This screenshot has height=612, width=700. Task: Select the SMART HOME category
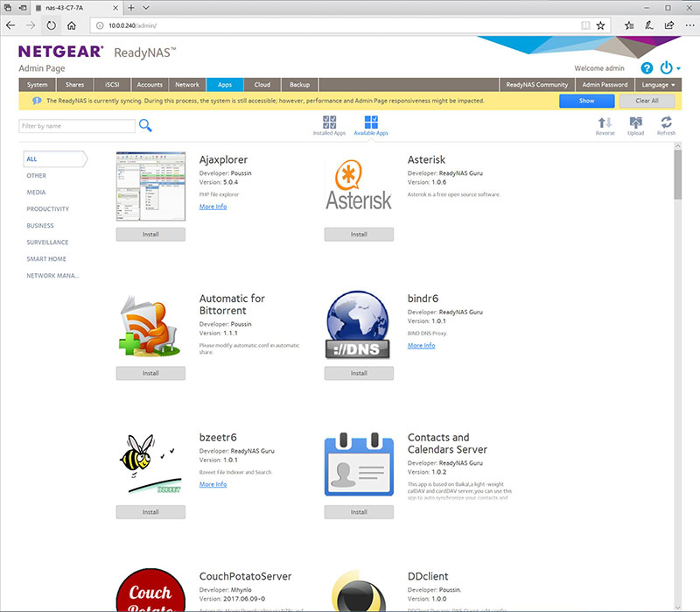click(46, 259)
